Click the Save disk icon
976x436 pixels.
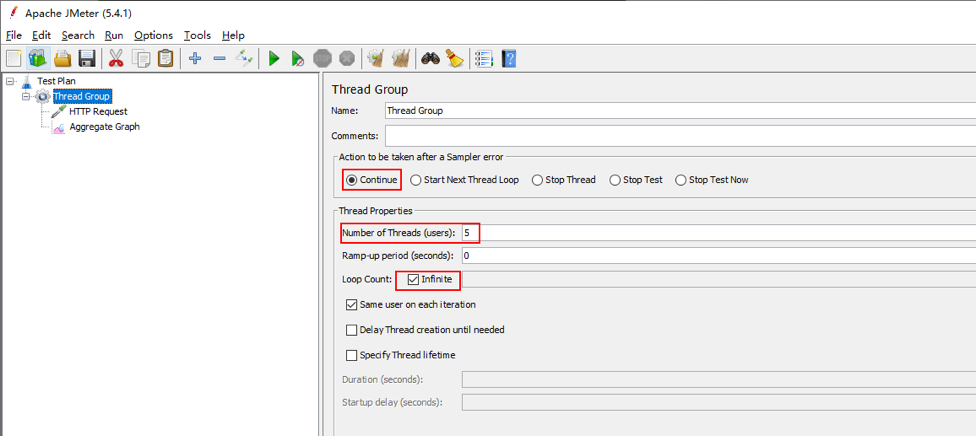click(87, 59)
